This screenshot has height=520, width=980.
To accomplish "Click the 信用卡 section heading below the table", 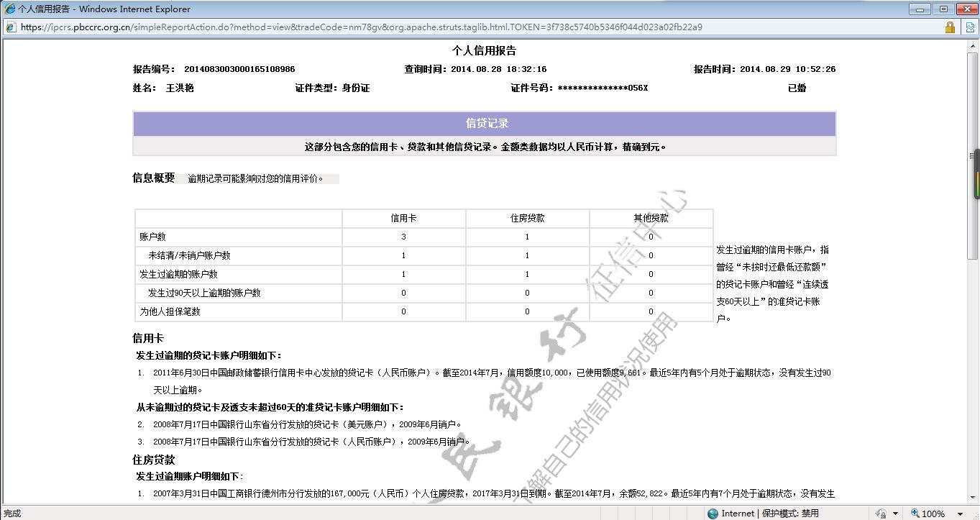I will click(148, 339).
